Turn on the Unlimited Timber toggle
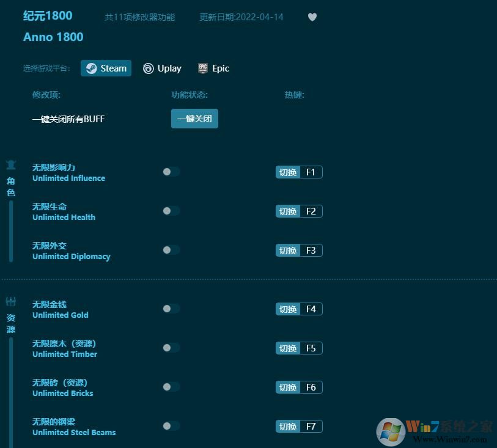497x448 pixels. click(x=171, y=348)
